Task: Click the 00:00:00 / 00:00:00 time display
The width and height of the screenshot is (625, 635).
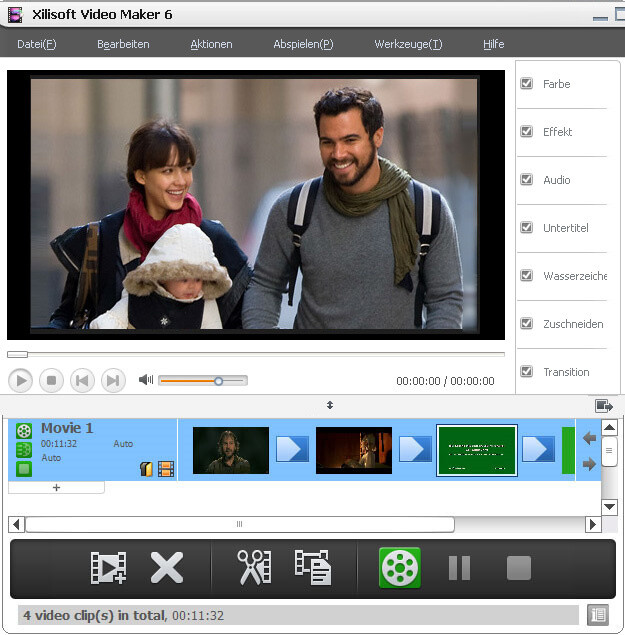Action: click(445, 381)
